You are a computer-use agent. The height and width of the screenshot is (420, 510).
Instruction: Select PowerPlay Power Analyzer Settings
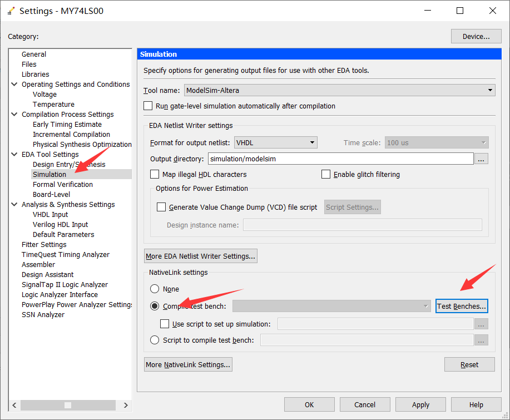(76, 305)
